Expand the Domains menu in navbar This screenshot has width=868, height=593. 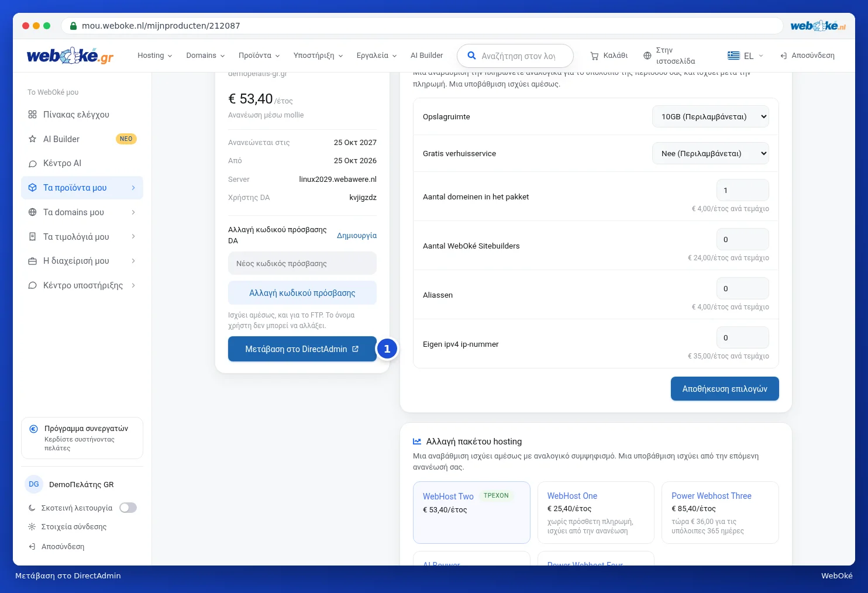(206, 56)
